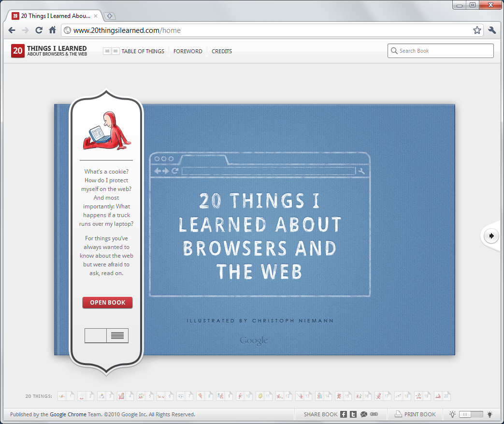Jump to thing 18 thumbnail

pyautogui.click(x=403, y=396)
